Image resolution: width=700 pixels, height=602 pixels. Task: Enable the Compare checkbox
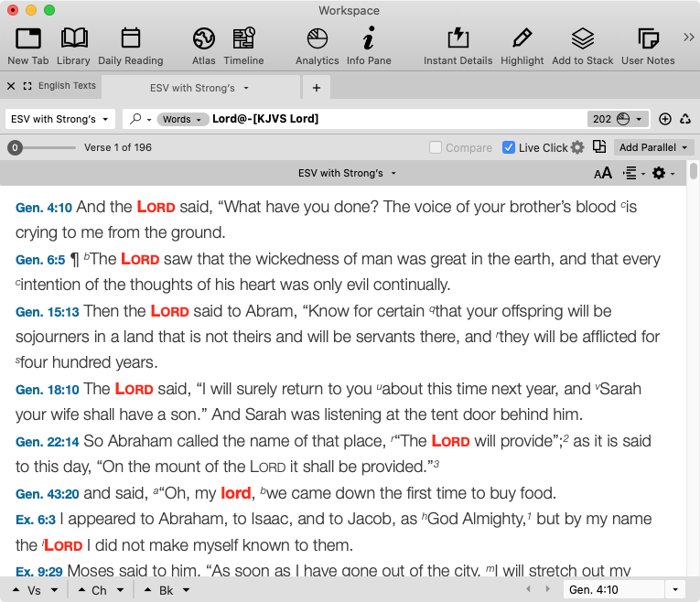[436, 147]
